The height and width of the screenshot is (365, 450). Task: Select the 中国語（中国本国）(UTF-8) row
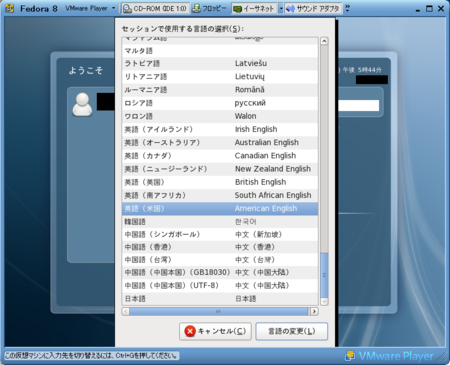[x=220, y=285]
